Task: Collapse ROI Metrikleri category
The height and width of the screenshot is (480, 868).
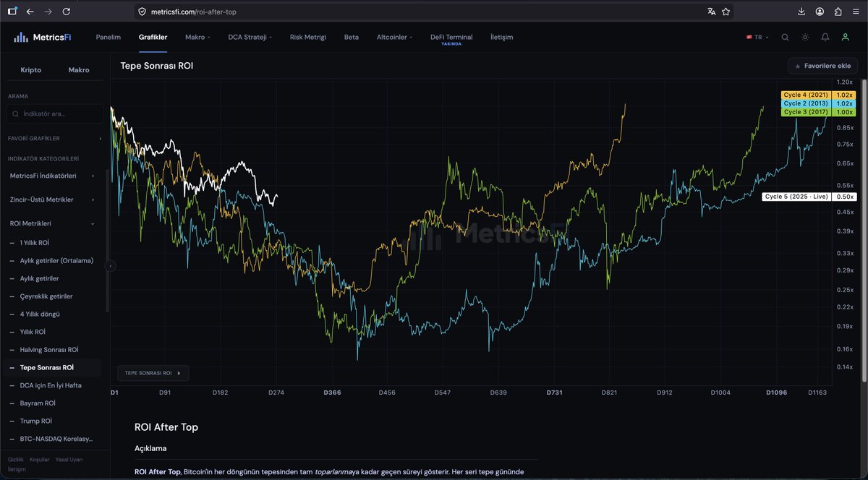Action: coord(52,223)
